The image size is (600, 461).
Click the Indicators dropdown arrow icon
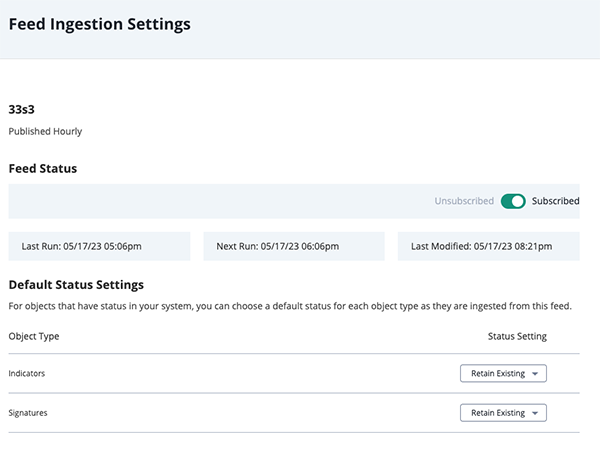535,374
